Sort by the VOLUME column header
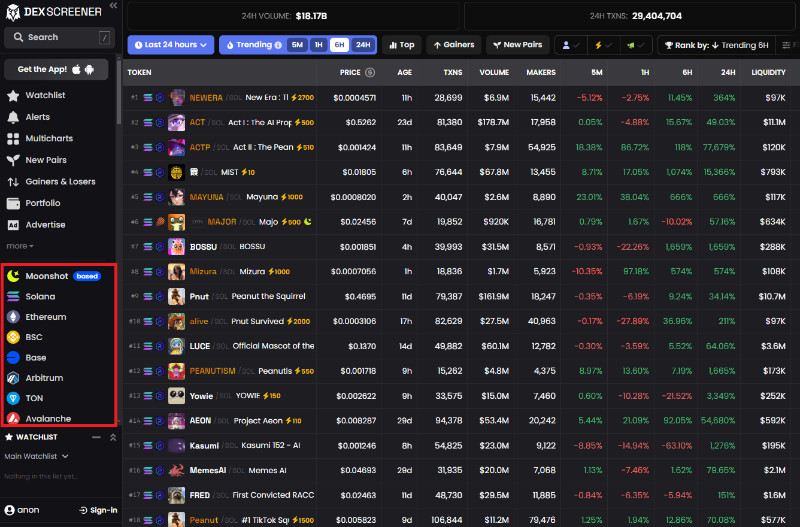This screenshot has height=527, width=800. click(494, 72)
